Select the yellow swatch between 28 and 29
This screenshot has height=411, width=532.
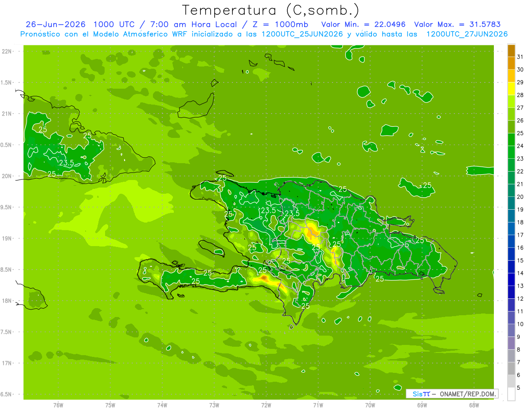pyautogui.click(x=511, y=89)
